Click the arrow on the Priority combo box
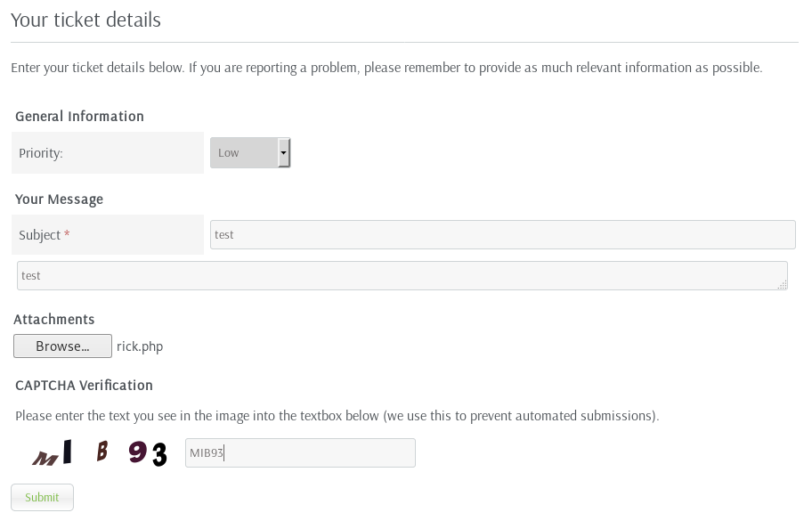812x521 pixels. tap(284, 152)
